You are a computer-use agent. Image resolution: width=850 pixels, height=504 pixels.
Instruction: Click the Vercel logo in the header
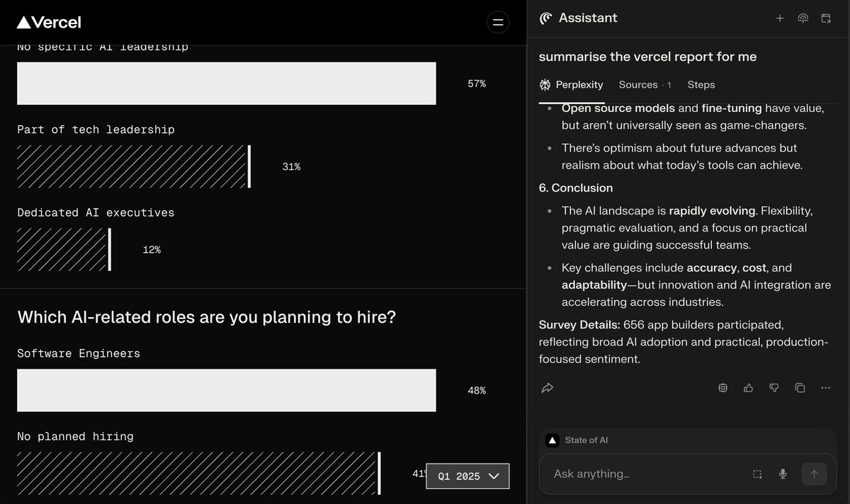(x=49, y=23)
